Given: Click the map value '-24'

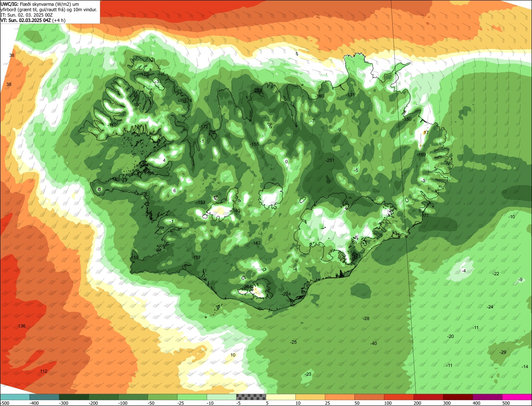Looking at the screenshot, I should 490,307.
